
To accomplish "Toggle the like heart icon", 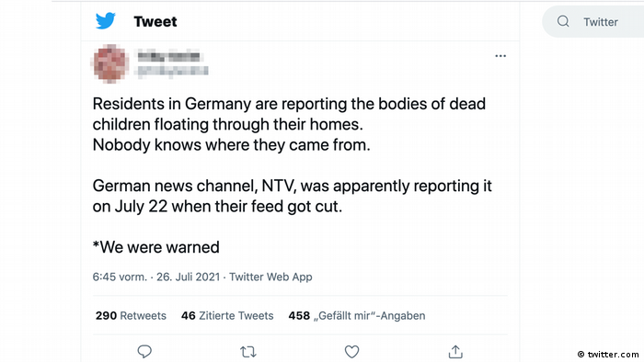I will [351, 351].
